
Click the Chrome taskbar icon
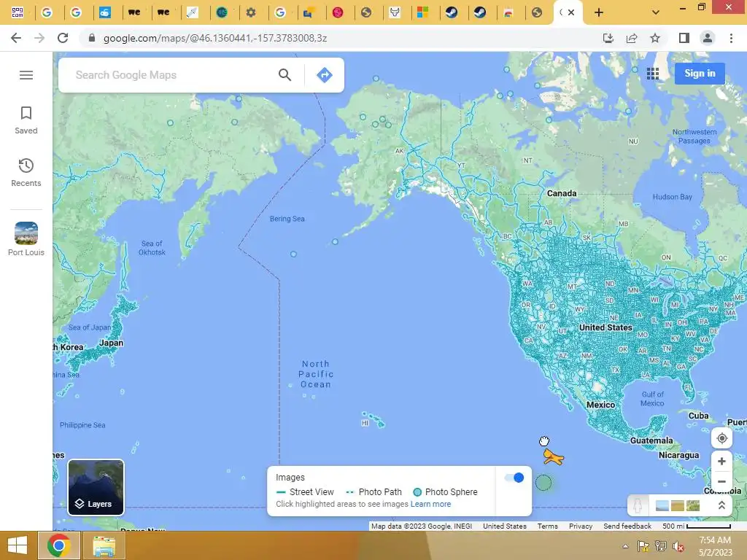59,545
